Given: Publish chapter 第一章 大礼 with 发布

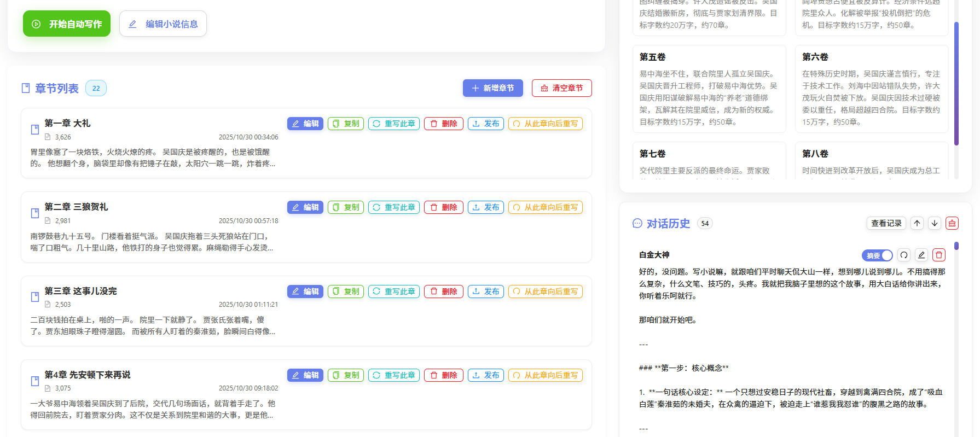Looking at the screenshot, I should (x=486, y=124).
